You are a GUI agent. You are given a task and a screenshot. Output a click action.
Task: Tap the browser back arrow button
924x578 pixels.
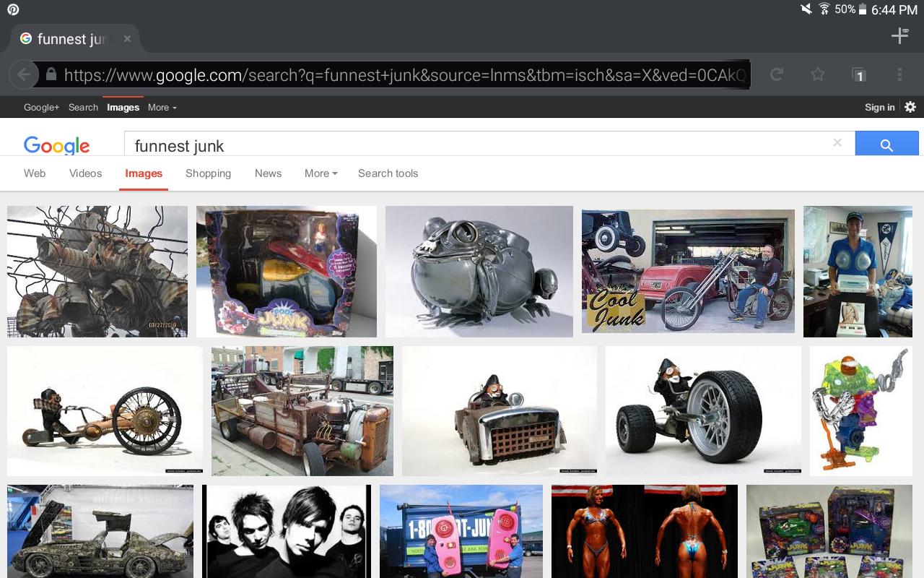click(x=24, y=74)
